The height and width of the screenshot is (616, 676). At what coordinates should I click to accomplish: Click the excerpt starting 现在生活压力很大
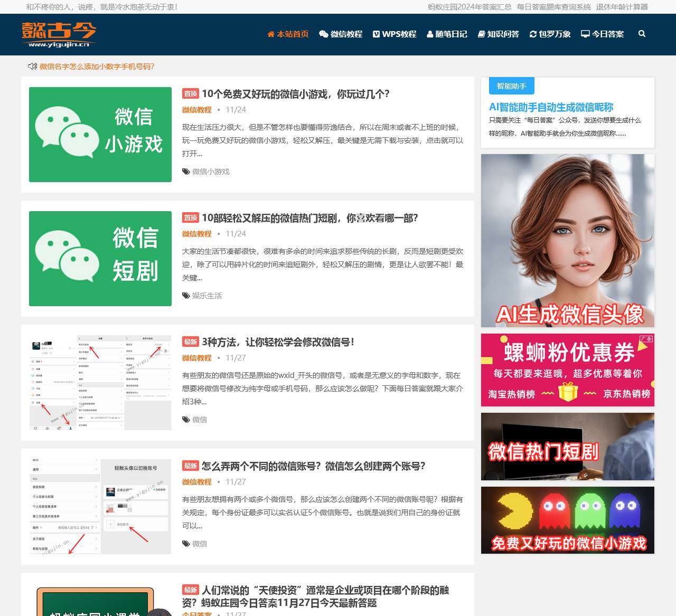pos(323,140)
